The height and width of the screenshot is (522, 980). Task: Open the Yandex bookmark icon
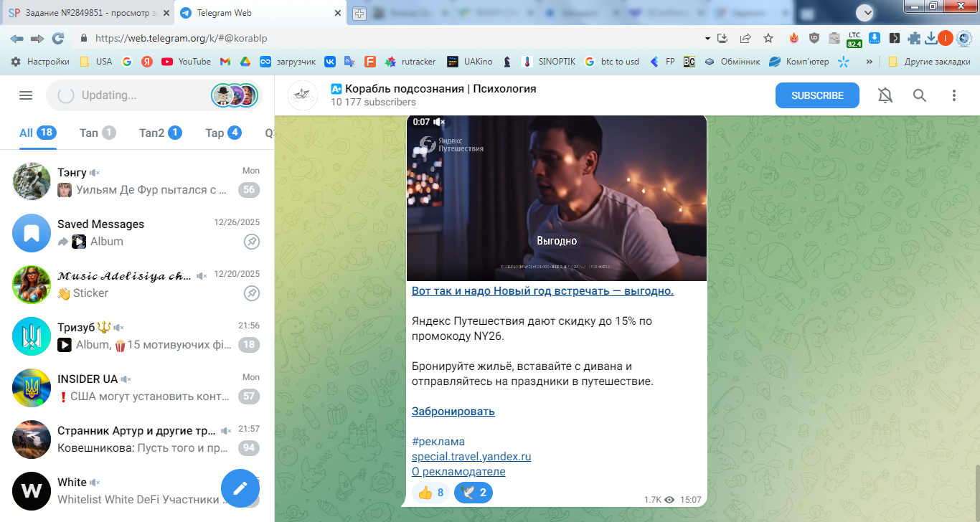tap(147, 62)
